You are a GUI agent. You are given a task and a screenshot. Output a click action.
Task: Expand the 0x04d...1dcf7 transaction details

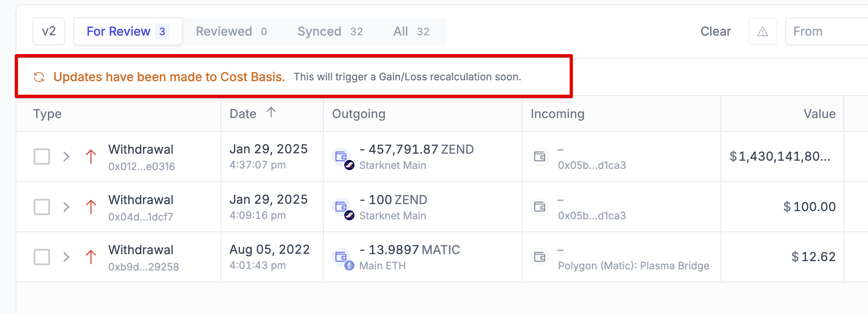(x=66, y=207)
